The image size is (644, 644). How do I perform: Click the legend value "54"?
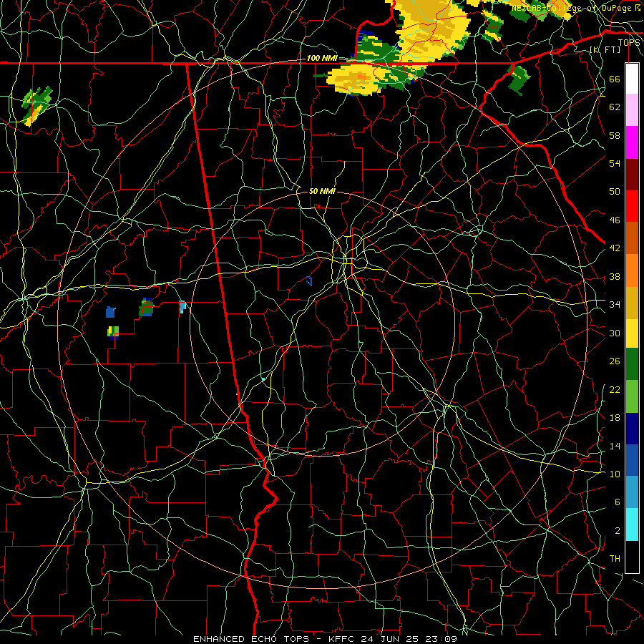(x=615, y=163)
